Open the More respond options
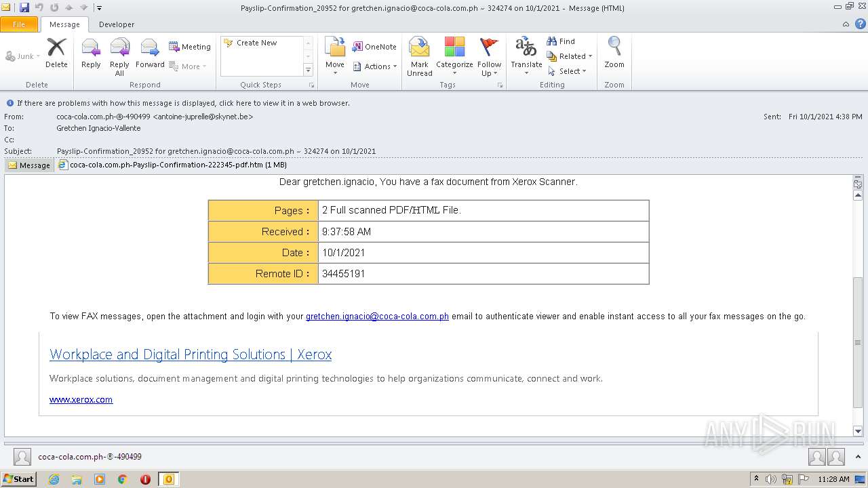This screenshot has height=488, width=868. (187, 66)
